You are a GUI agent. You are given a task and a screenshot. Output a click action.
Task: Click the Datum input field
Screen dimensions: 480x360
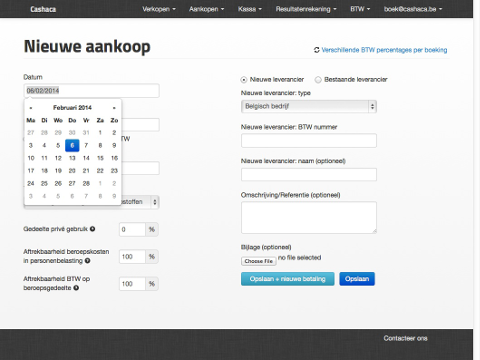coord(92,91)
